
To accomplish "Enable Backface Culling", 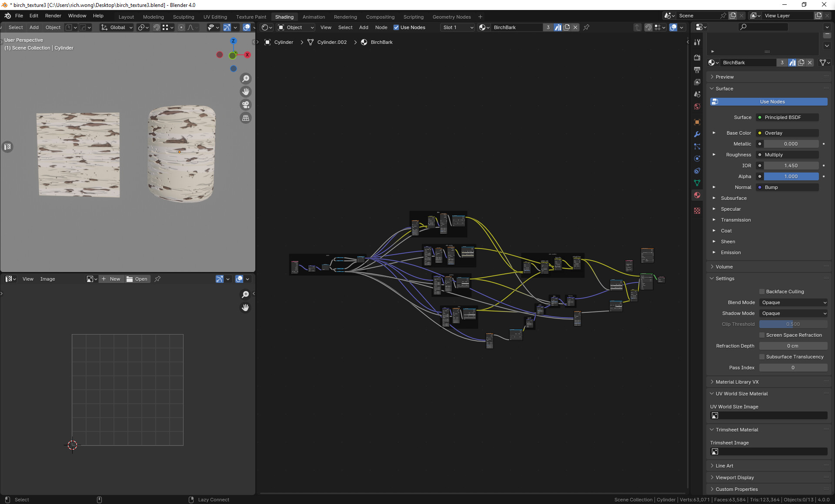I will pos(762,292).
